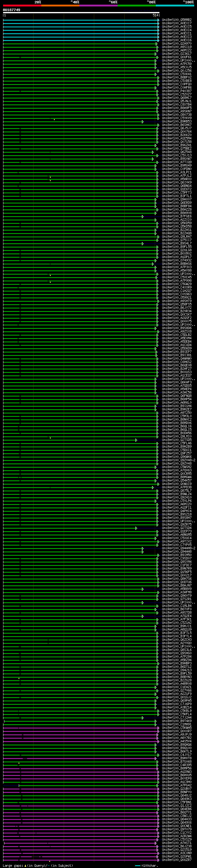Select text UniRef100_Q07158

coord(177,142)
